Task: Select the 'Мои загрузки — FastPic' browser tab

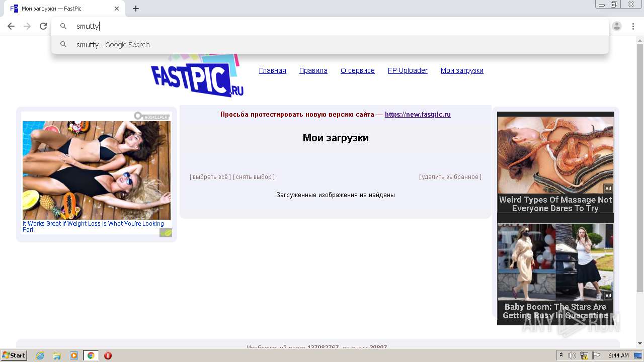Action: [x=65, y=9]
